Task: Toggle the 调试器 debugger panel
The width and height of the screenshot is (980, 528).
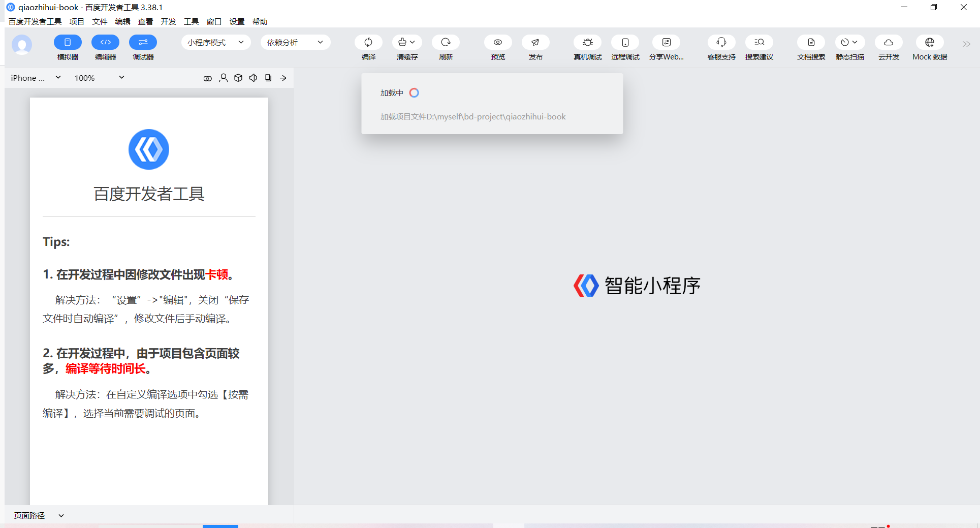Action: tap(143, 42)
